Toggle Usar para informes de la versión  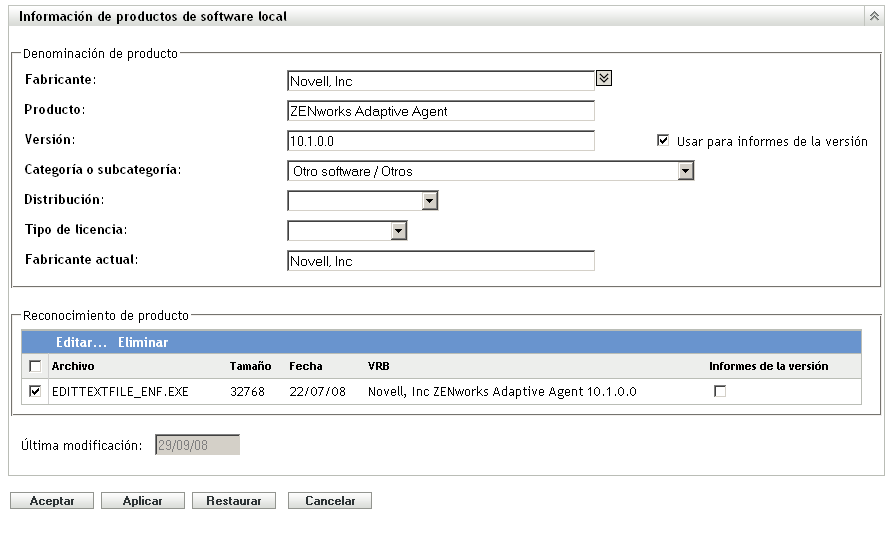tap(662, 140)
